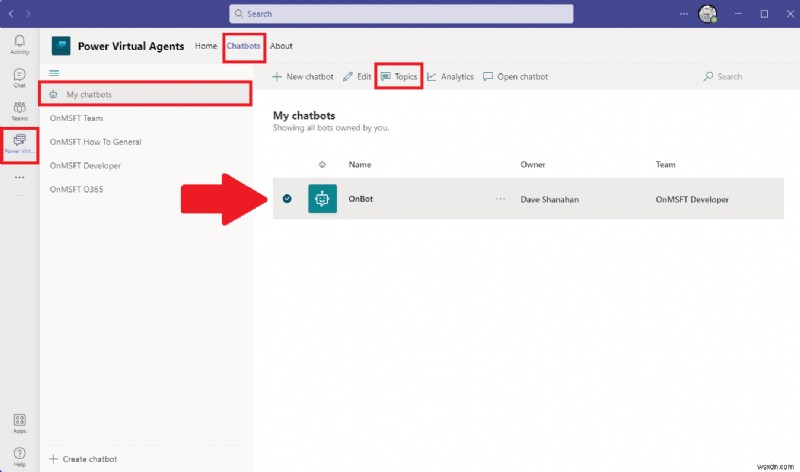Screen dimensions: 800x472
Task: Toggle the hamburger navigation menu
Action: click(54, 73)
